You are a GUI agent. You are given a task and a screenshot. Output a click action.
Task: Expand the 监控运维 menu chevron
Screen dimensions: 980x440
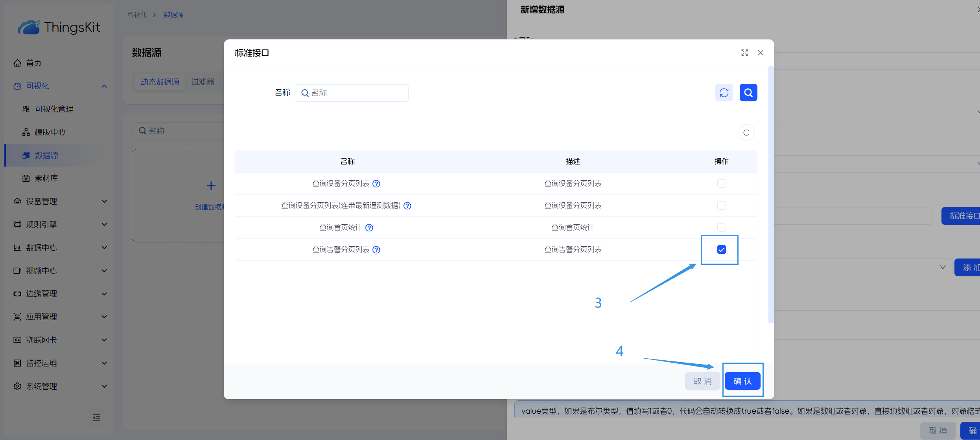[104, 363]
